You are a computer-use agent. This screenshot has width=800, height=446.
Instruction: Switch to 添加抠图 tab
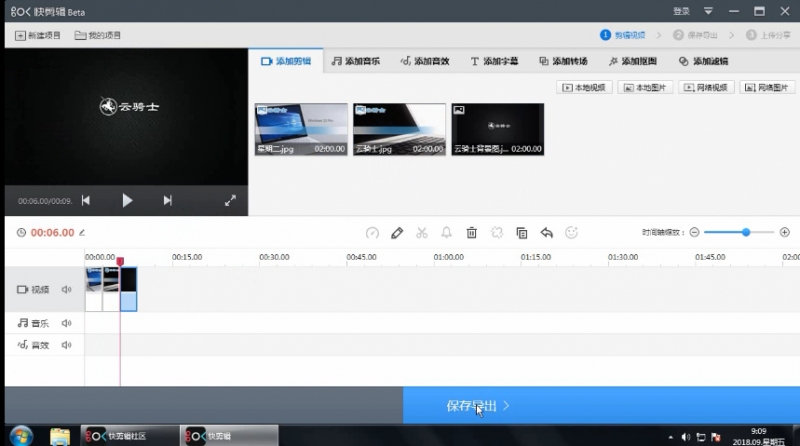tap(633, 61)
